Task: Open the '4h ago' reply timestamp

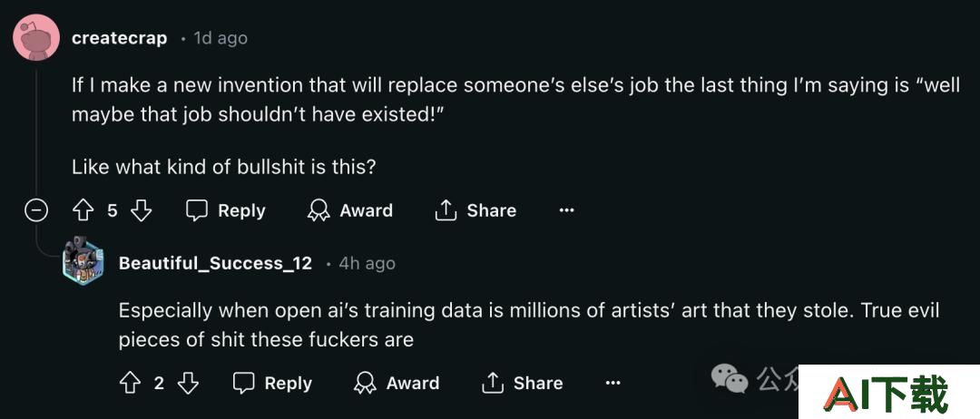Action: pyautogui.click(x=367, y=264)
